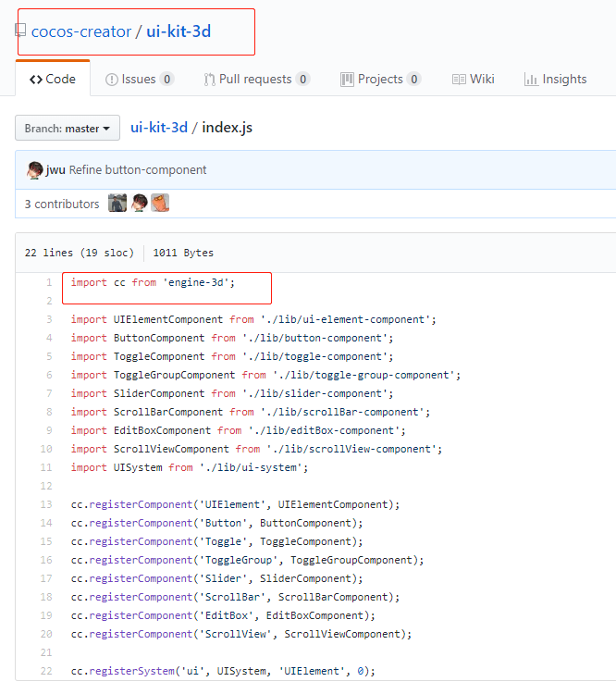
Task: Click the Wiki tab's book icon
Action: pos(459,80)
